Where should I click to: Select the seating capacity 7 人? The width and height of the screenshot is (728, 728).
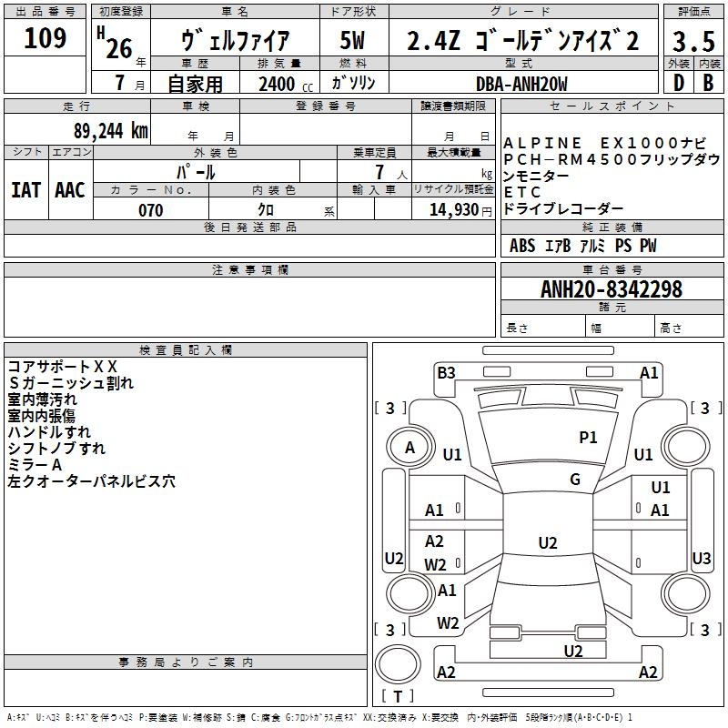click(x=391, y=173)
